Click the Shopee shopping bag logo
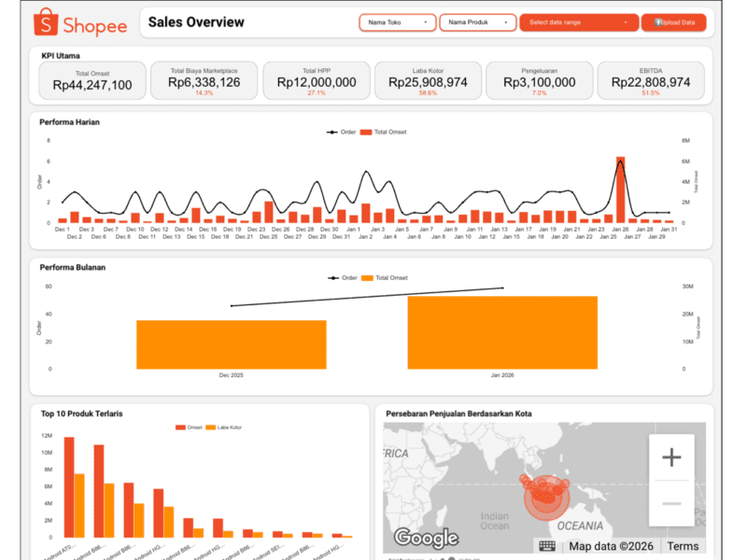The image size is (747, 560). 44,24
